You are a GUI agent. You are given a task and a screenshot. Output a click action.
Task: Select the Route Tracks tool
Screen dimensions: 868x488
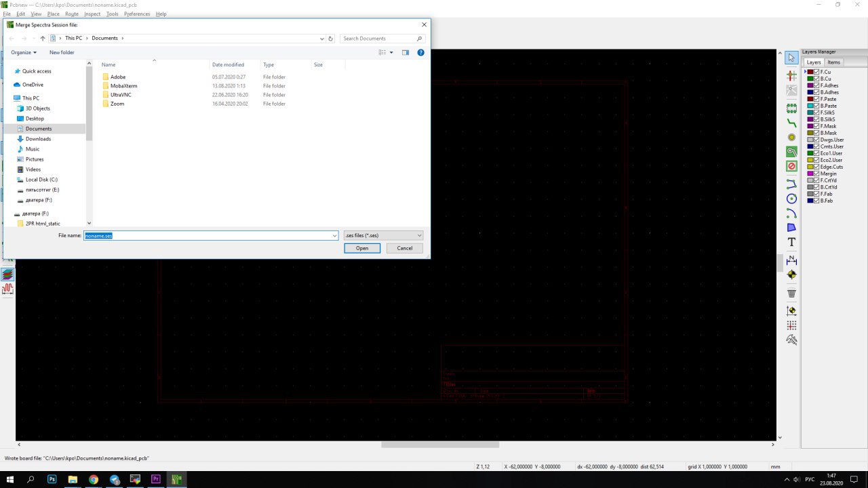tap(791, 123)
